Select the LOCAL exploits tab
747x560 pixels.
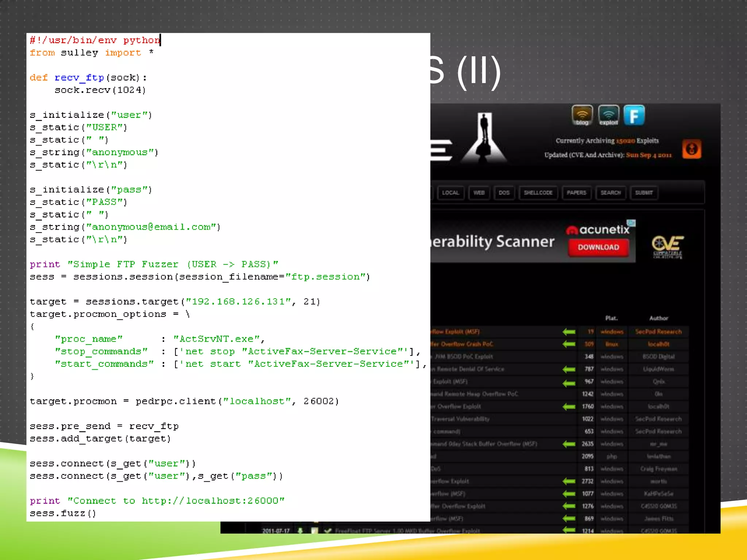tap(450, 193)
